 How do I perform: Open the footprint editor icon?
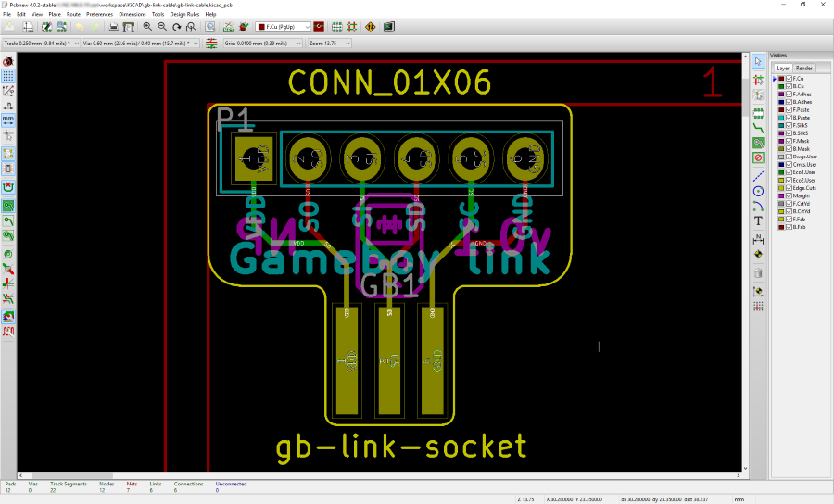point(47,27)
